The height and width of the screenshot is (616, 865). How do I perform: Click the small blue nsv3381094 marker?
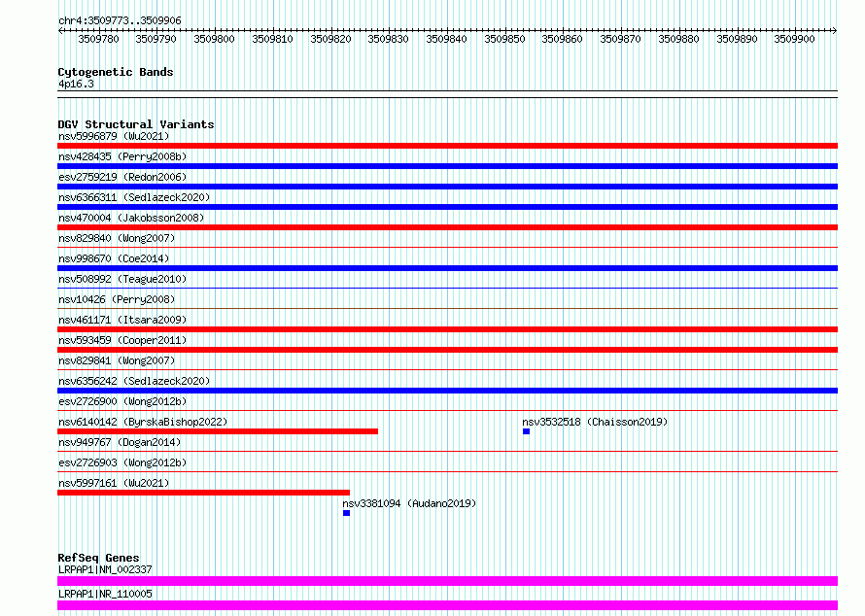[346, 513]
